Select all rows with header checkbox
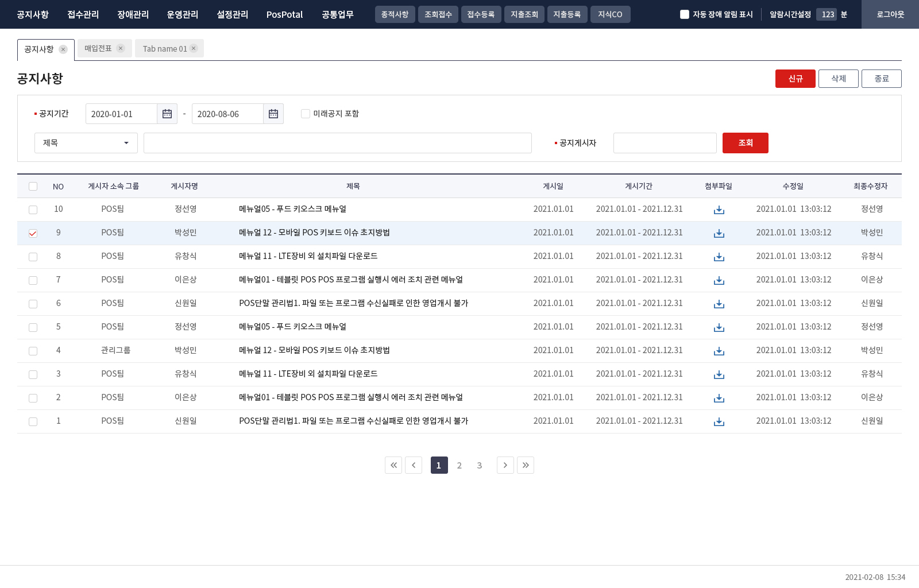This screenshot has width=919, height=588. tap(33, 186)
